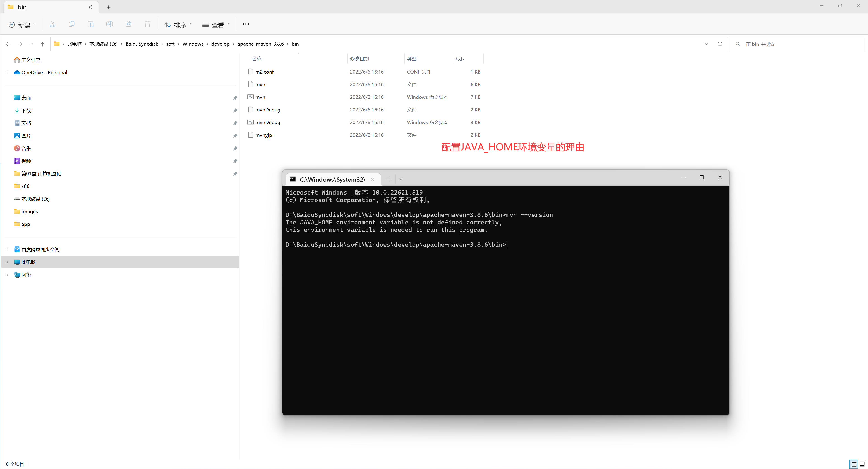Go up one folder level arrow
Screen dimensions: 868x469
(x=42, y=44)
